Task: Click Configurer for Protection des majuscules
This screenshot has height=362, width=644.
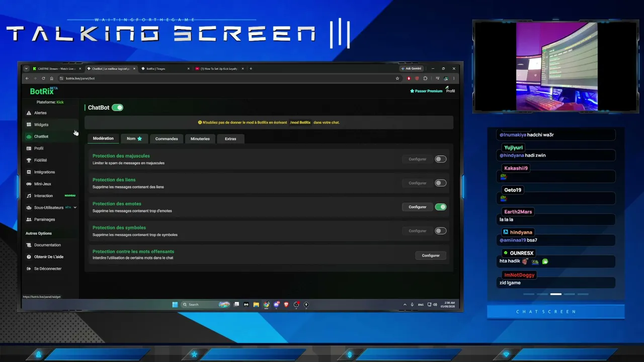Action: click(x=417, y=159)
